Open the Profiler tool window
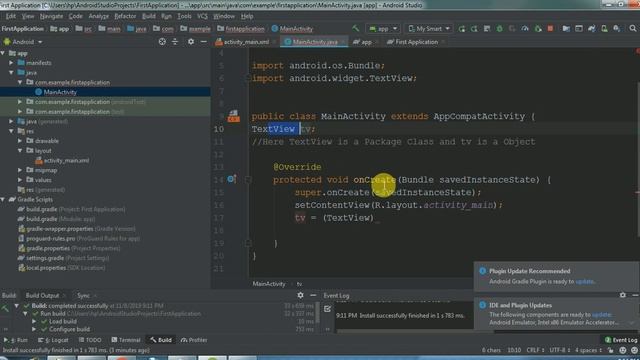Screen dimensions: 640x360 pos(194,340)
